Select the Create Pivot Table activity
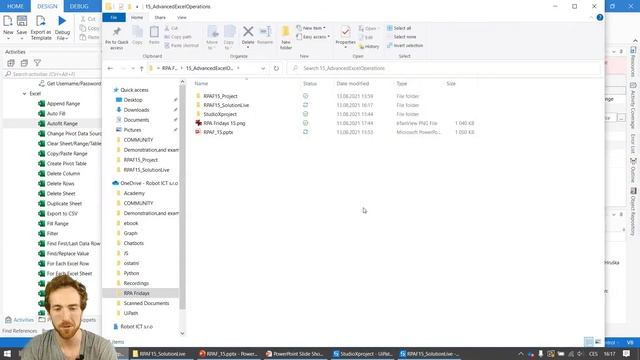The width and height of the screenshot is (640, 360). point(67,164)
